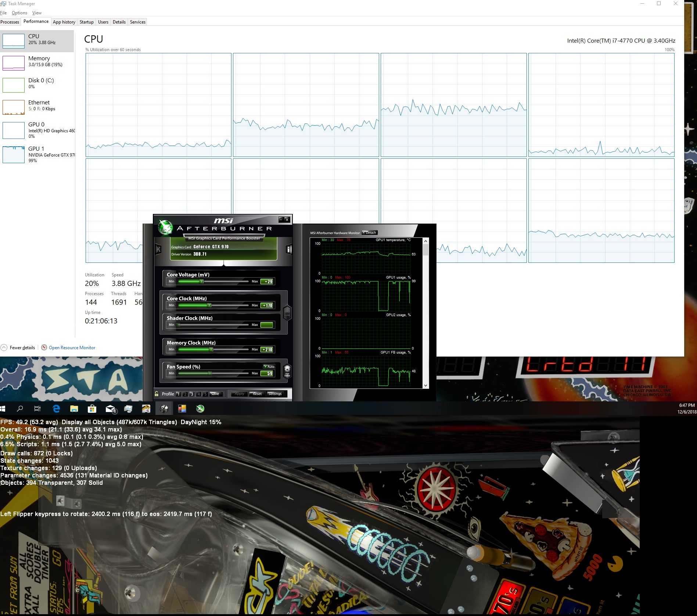Open the fan User Define gear button

click(287, 370)
